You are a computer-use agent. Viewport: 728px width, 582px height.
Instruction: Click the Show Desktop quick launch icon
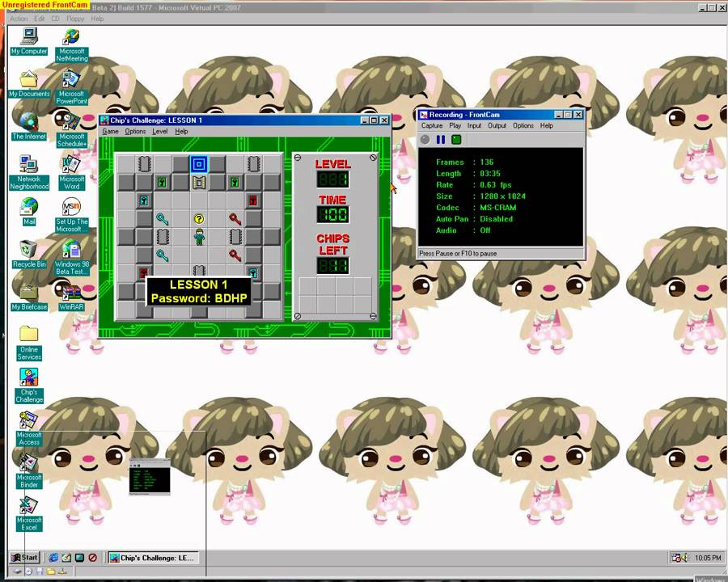[x=80, y=558]
